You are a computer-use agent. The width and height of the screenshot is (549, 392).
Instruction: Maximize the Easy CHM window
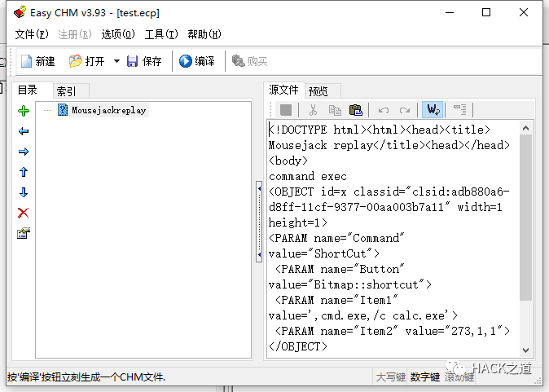point(486,12)
